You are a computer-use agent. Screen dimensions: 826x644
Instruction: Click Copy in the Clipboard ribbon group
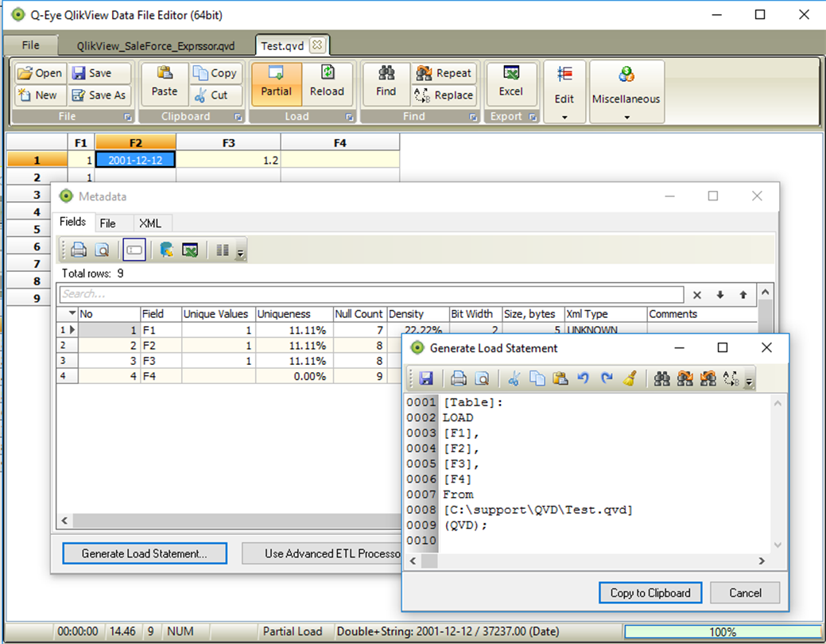click(215, 73)
